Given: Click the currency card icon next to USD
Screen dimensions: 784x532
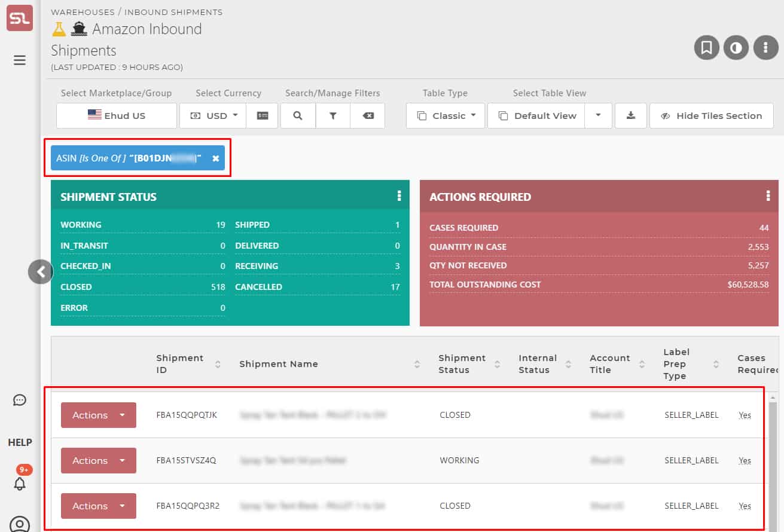Looking at the screenshot, I should coord(263,116).
